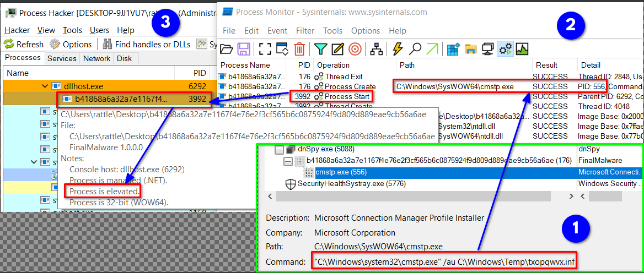This screenshot has height=273, width=644.
Task: Toggle the Capture events icon in Process Monitor
Action: coord(265,49)
